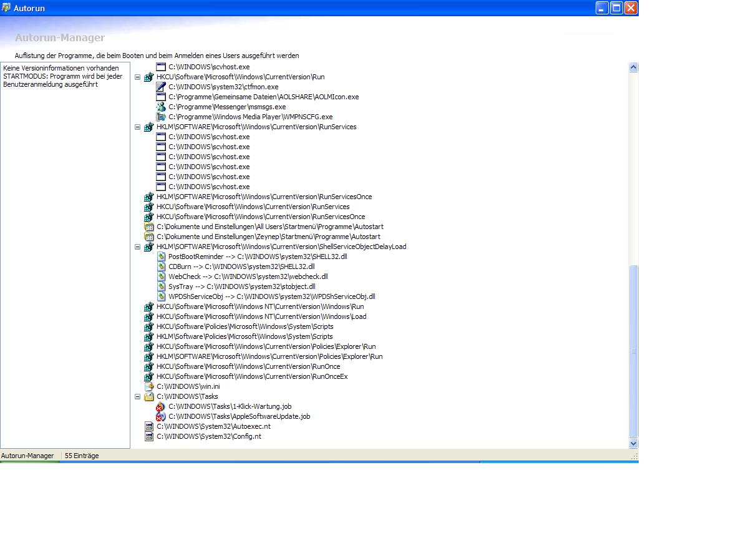The width and height of the screenshot is (756, 543).
Task: Click the PostBootReminder DLL icon
Action: click(x=161, y=257)
